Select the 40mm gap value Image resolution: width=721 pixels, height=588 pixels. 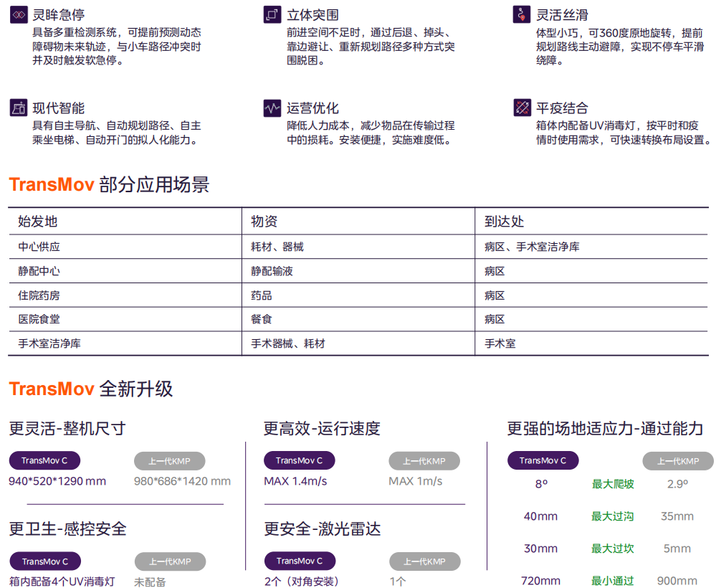(x=540, y=516)
